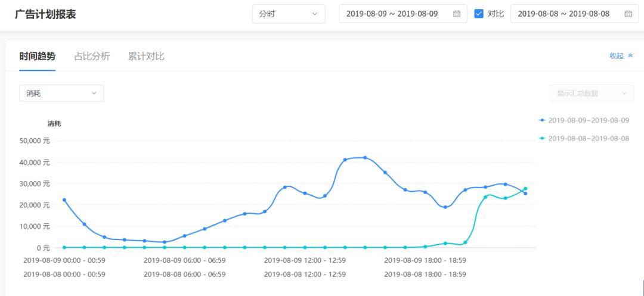This screenshot has height=296, width=644.
Task: Click x-axis label 2019-08-09 12:00 - 12:59
Action: pyautogui.click(x=305, y=260)
